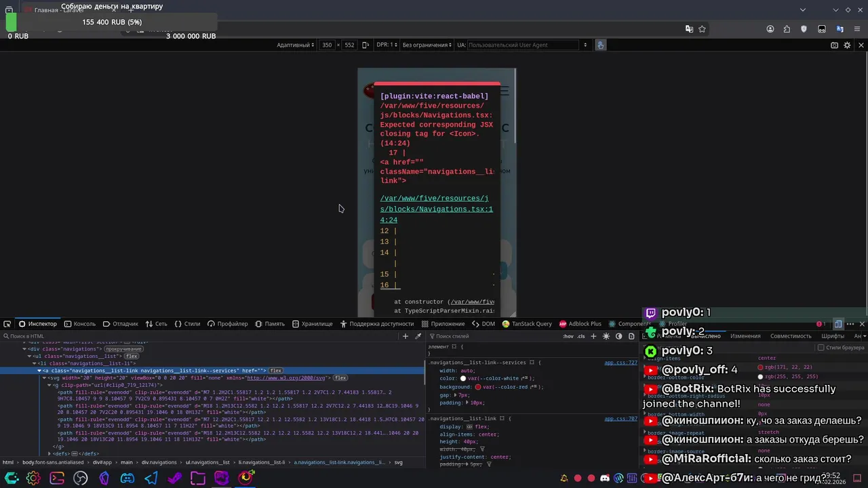Open the DOM tab
The height and width of the screenshot is (488, 868).
[484, 324]
